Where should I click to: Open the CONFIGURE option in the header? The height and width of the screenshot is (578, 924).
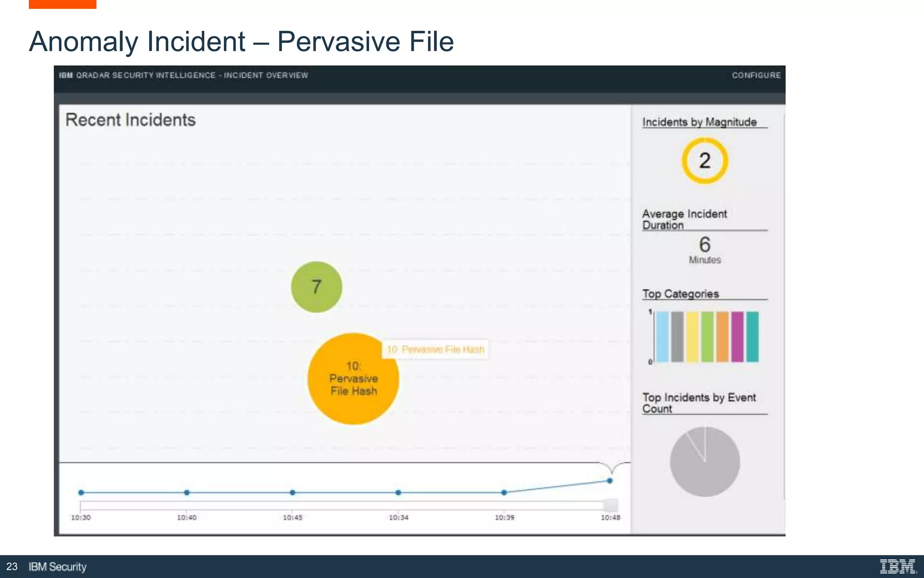[x=756, y=75]
